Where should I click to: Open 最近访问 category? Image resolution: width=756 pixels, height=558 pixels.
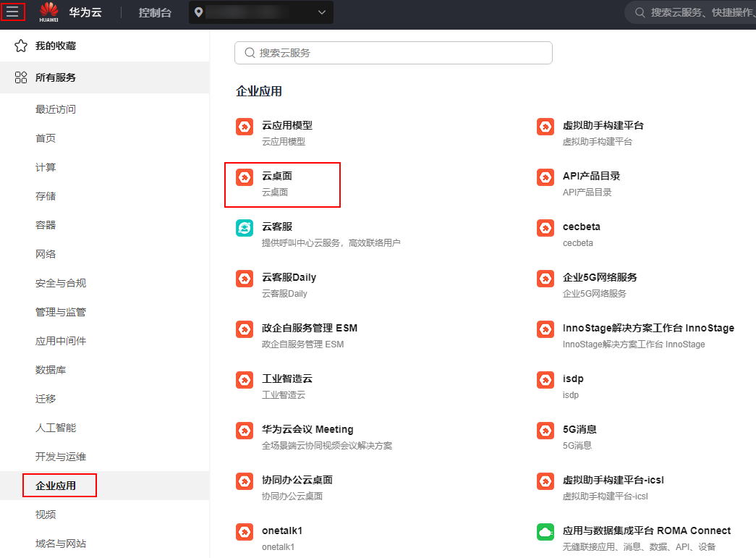click(x=56, y=109)
